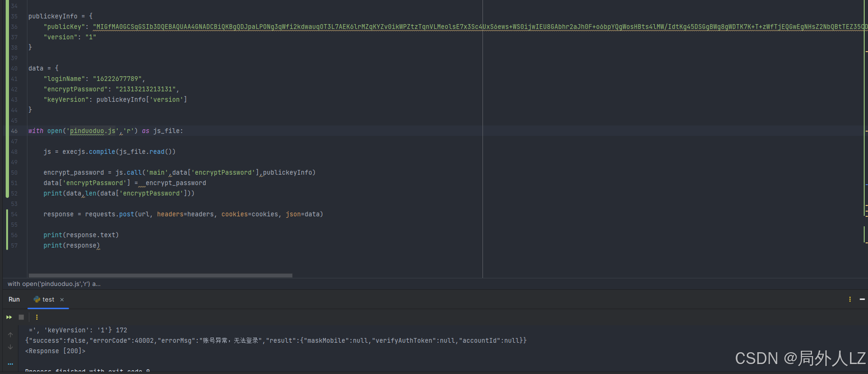This screenshot has width=868, height=374.
Task: Click the publickeyInfo dictionary definition line
Action: click(61, 17)
